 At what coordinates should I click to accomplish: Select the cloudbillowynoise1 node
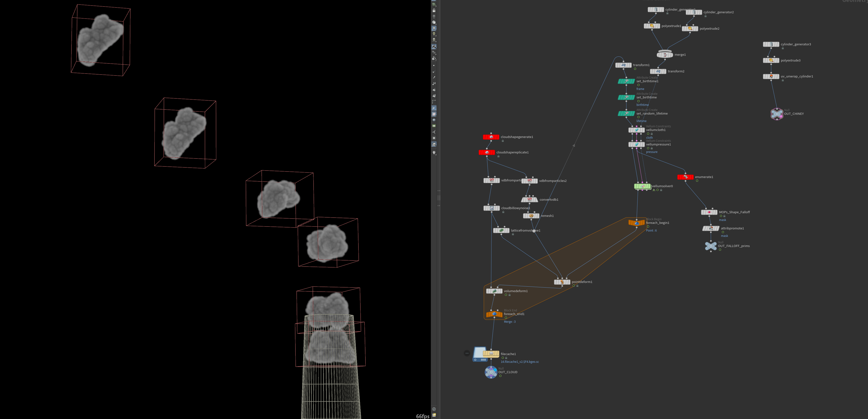pos(492,208)
